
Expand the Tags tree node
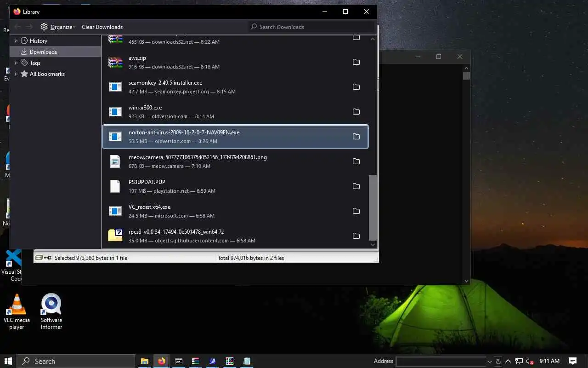click(x=16, y=63)
